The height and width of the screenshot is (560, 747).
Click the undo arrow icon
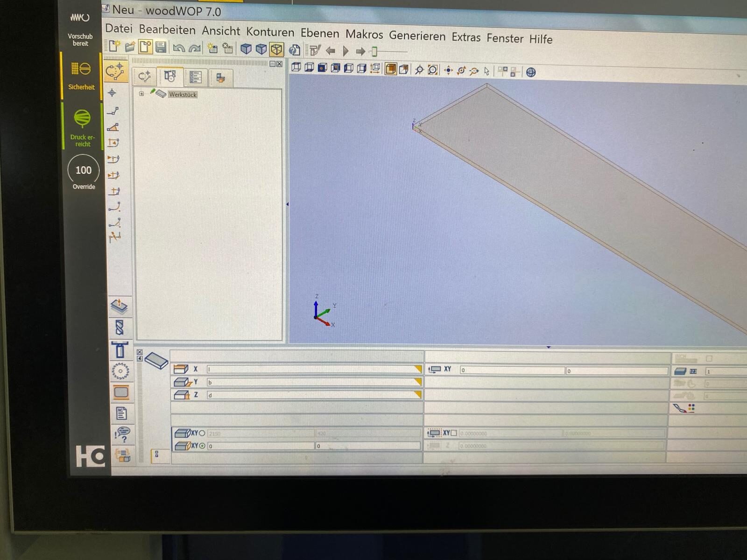pos(178,48)
